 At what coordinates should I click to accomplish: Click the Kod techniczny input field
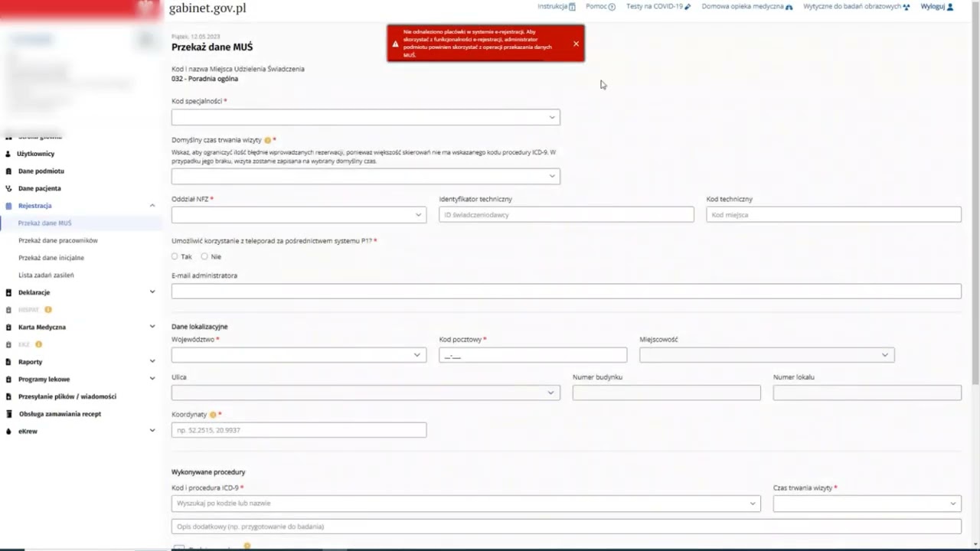pyautogui.click(x=834, y=214)
